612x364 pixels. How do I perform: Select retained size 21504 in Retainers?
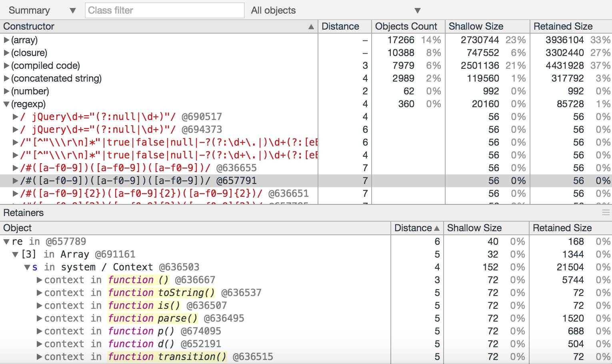pyautogui.click(x=570, y=267)
